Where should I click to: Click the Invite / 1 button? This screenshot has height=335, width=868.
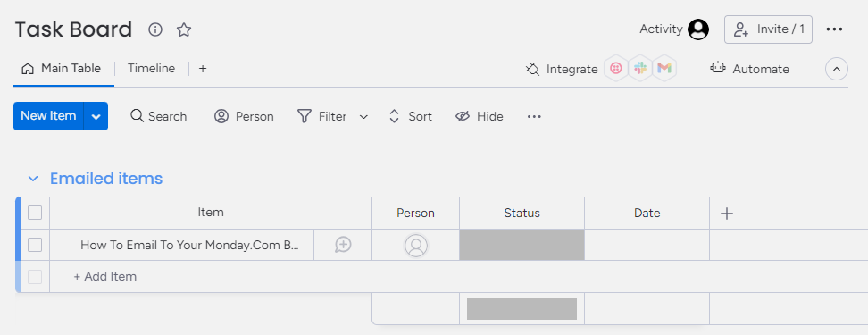pos(768,29)
